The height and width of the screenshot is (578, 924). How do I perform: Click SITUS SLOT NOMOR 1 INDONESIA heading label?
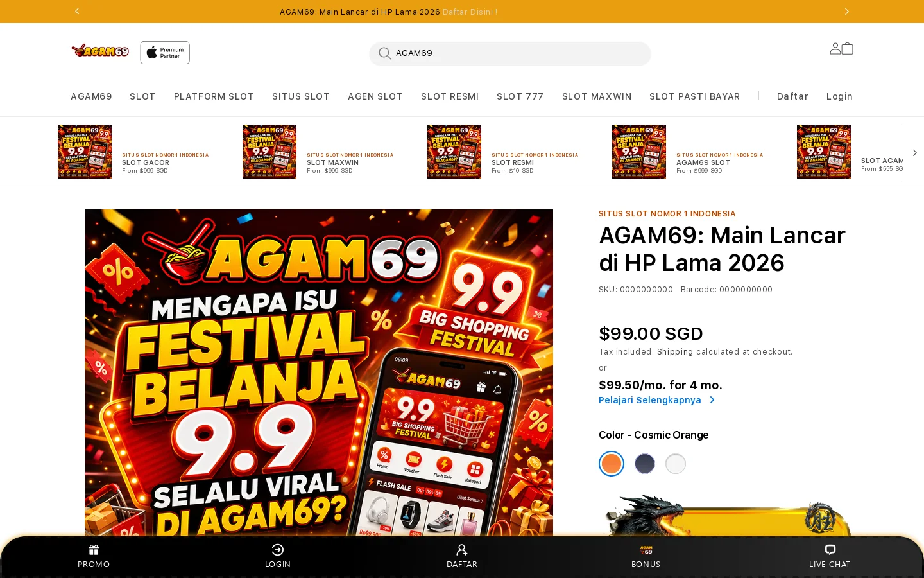coord(667,214)
